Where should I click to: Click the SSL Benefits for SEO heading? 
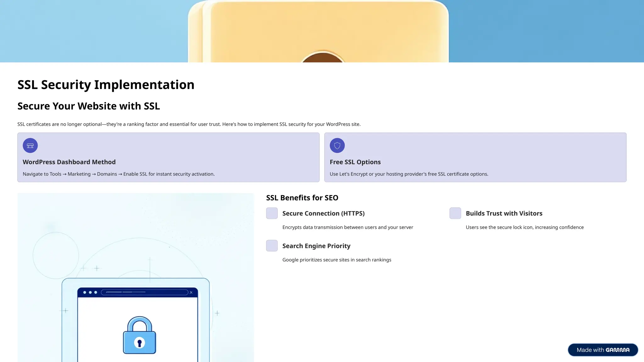tap(302, 198)
